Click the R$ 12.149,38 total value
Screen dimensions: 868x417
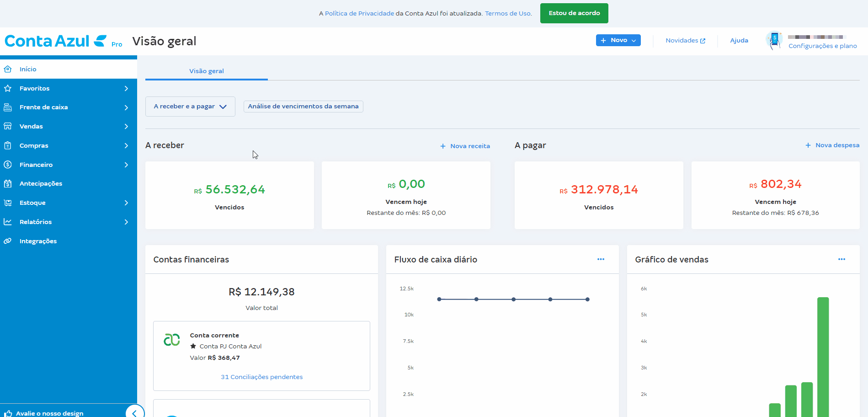(x=261, y=292)
